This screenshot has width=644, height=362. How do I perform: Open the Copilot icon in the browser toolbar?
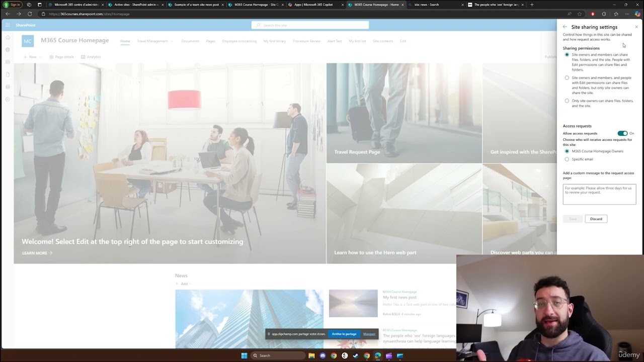point(637,14)
